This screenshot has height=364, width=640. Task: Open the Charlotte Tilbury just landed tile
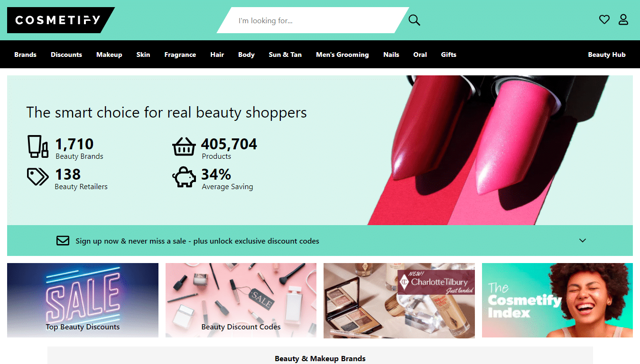[x=399, y=300]
